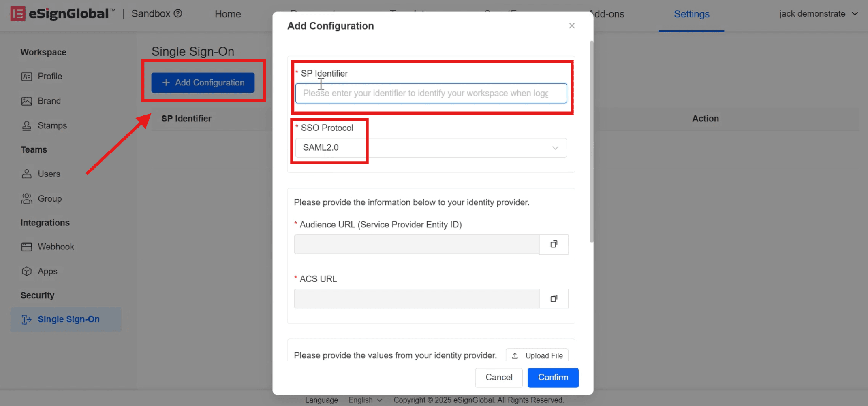
Task: Click the dialog's vertical scrollbar
Action: pos(591,142)
